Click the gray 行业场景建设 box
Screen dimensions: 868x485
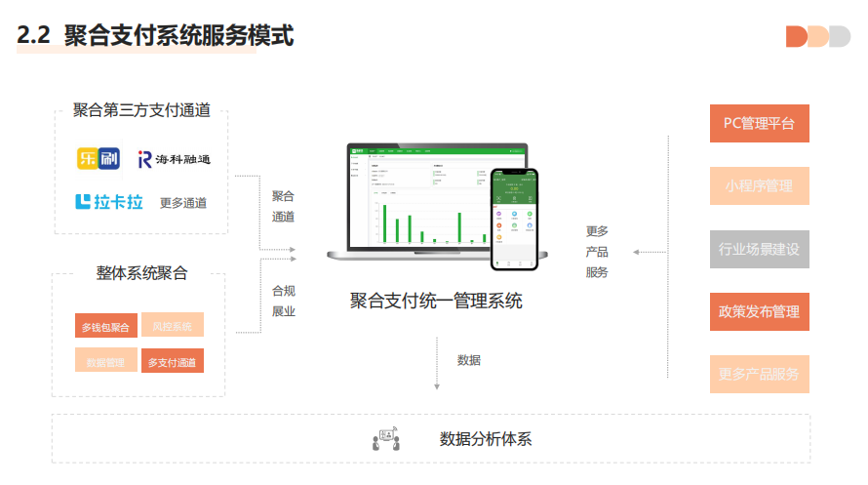pyautogui.click(x=759, y=249)
